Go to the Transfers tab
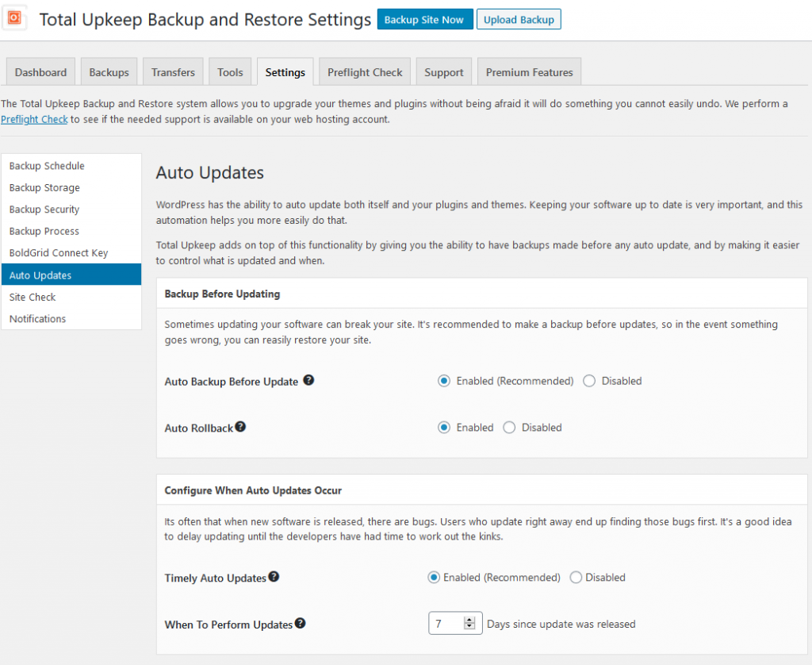 [x=173, y=72]
